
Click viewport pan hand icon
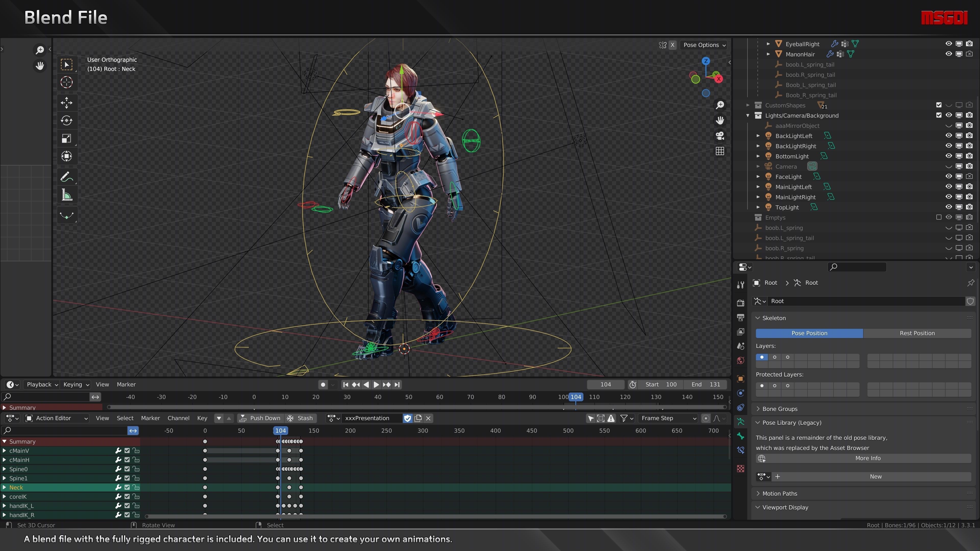click(x=720, y=121)
